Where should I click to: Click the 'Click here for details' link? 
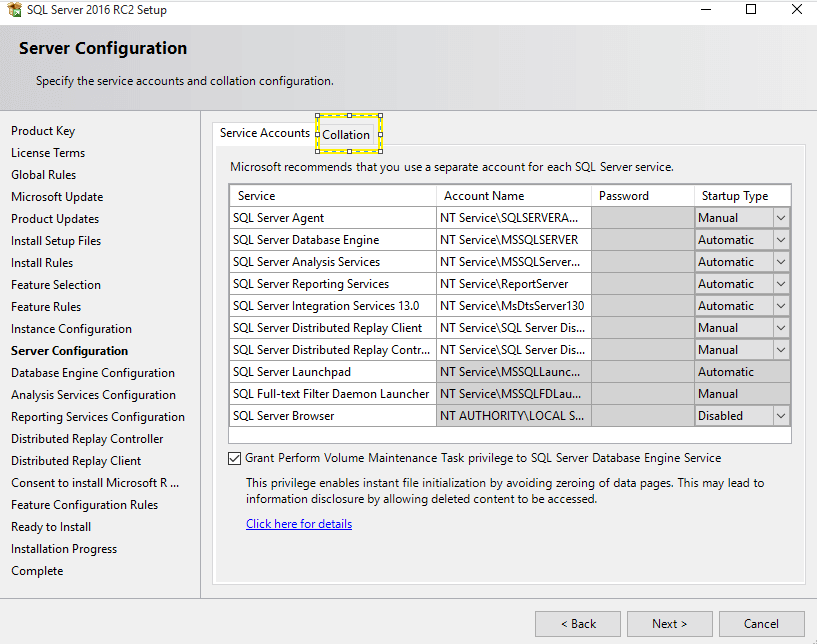click(298, 523)
